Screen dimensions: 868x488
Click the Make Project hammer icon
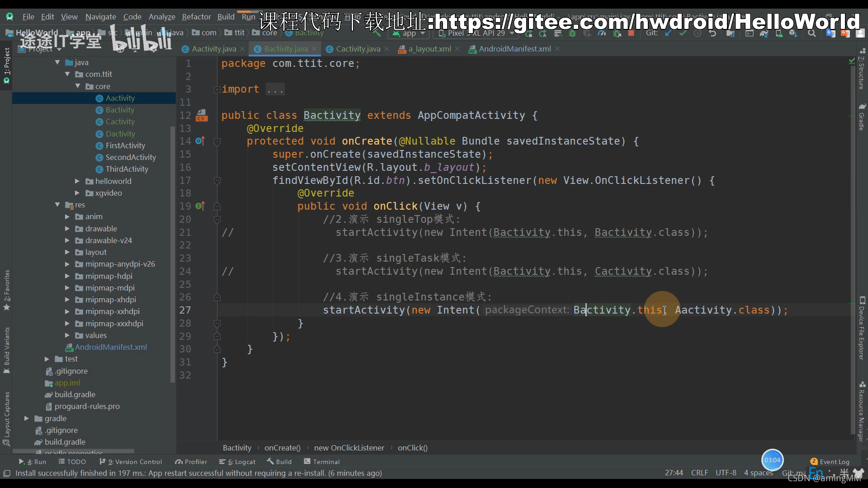pos(376,33)
